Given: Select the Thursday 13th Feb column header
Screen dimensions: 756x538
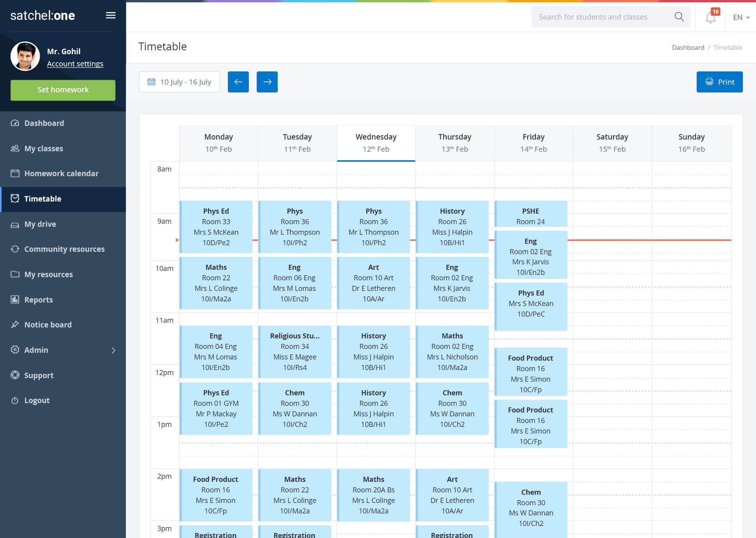Looking at the screenshot, I should (455, 143).
